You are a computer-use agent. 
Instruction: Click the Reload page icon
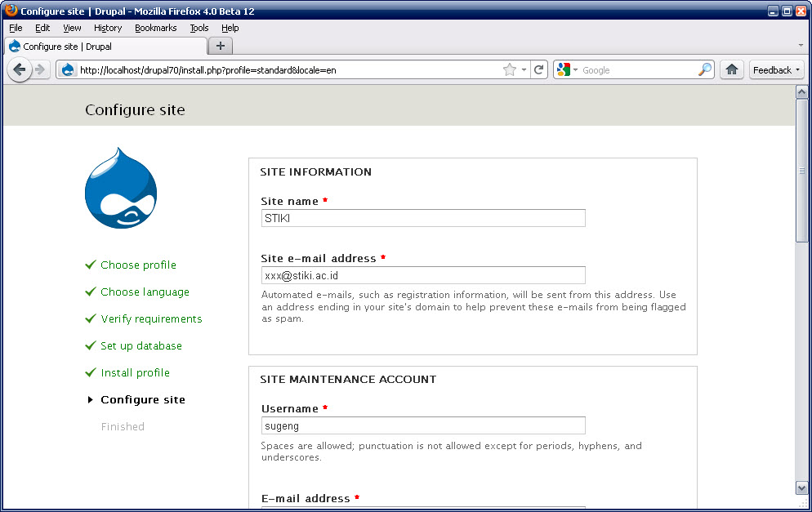539,70
